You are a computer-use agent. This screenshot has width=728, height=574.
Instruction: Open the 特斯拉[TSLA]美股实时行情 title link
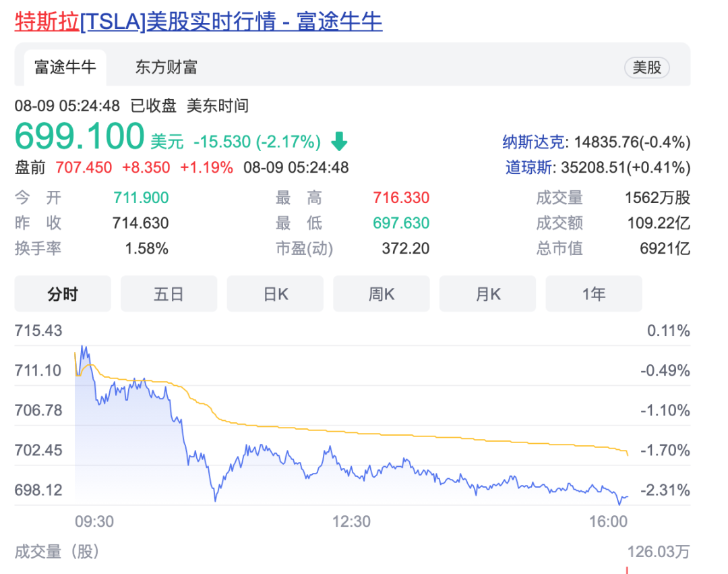(198, 22)
